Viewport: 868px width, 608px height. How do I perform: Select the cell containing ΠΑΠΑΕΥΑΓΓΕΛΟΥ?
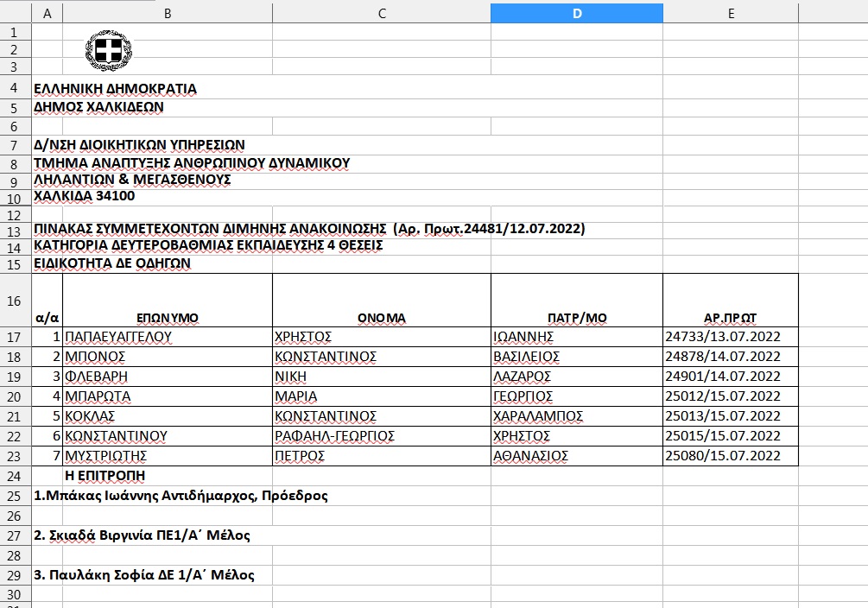coord(167,337)
